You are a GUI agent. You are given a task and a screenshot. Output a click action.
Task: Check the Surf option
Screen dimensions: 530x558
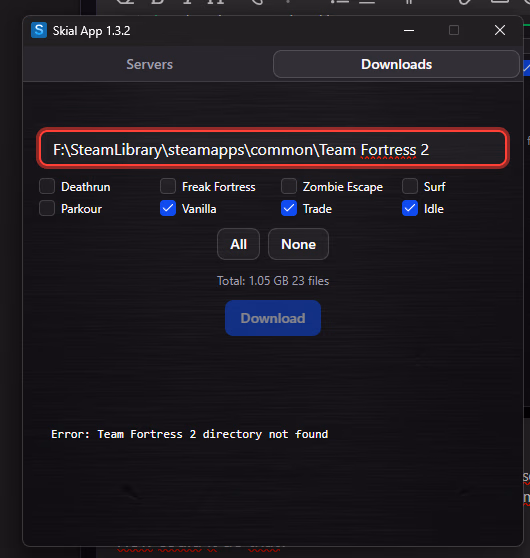coord(410,186)
